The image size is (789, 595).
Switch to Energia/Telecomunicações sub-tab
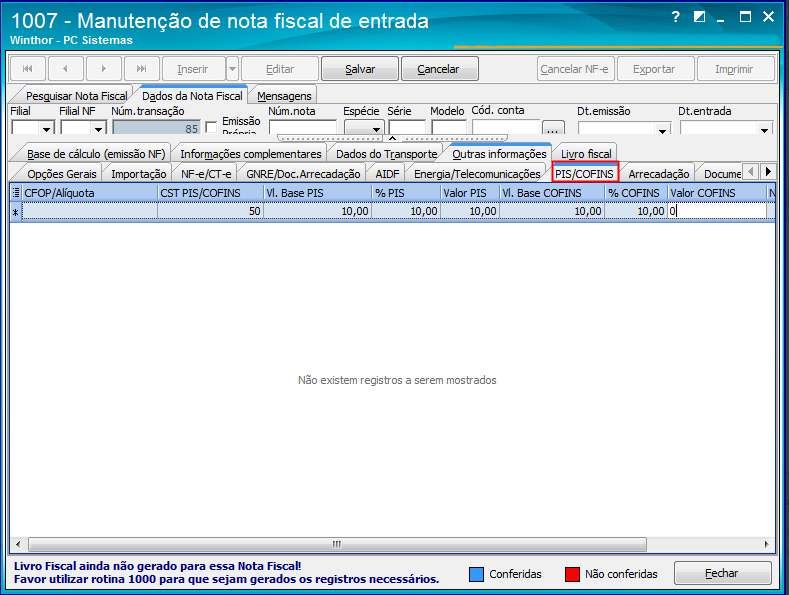[x=477, y=174]
